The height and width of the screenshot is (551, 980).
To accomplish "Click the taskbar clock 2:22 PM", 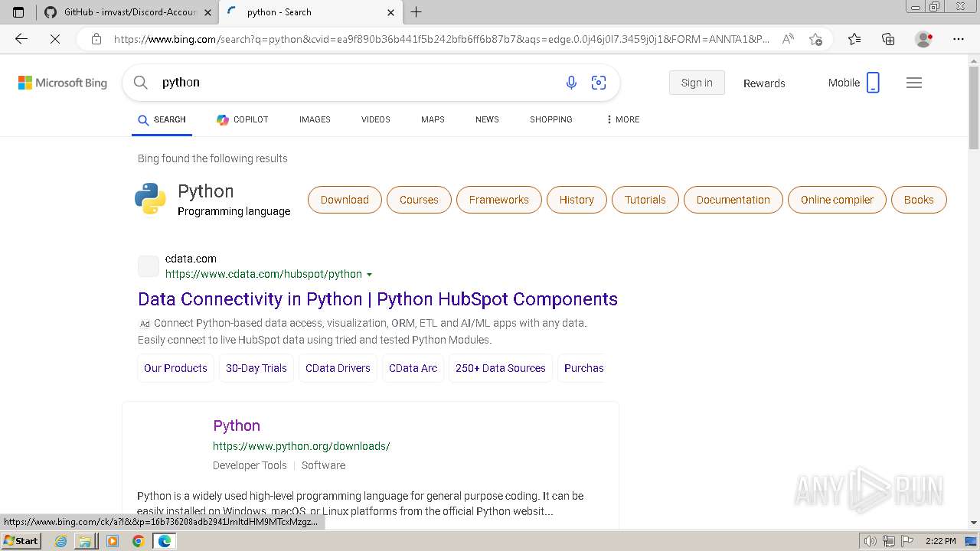I will tap(940, 541).
